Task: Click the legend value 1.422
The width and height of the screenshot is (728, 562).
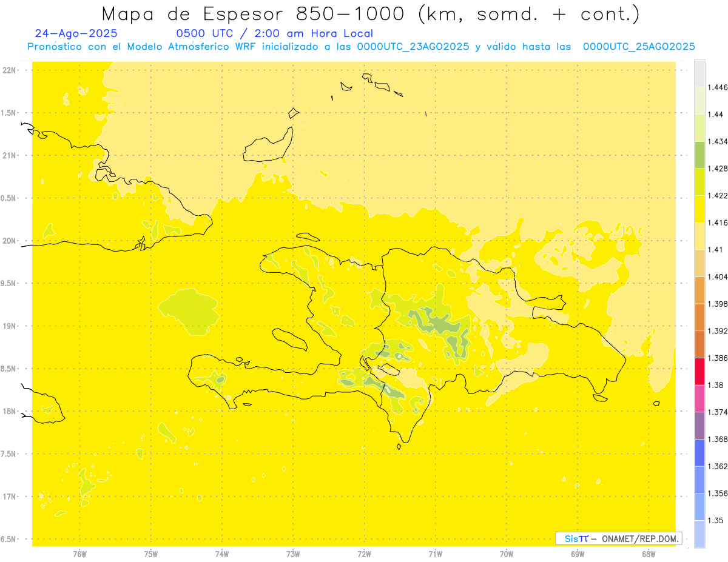Action: point(717,195)
